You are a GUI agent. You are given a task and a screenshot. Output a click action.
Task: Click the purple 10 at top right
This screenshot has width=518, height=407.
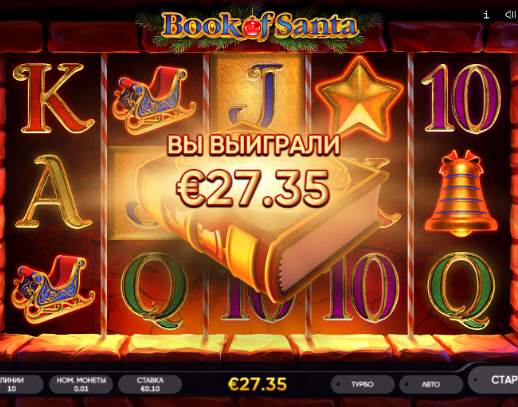pos(461,99)
